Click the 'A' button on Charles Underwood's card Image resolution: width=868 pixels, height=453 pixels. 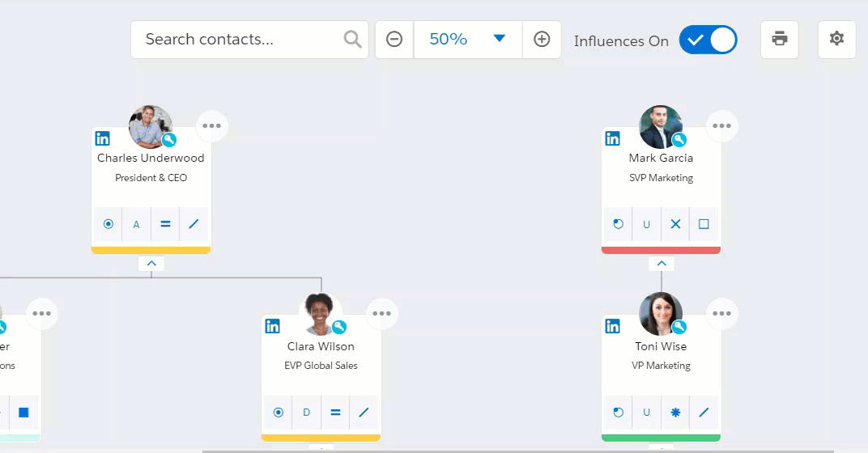pos(136,224)
